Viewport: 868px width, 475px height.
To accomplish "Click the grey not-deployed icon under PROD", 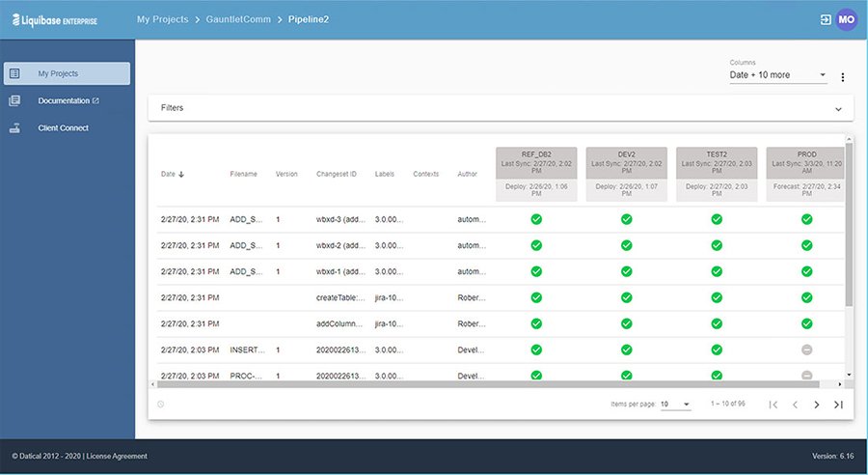I will pyautogui.click(x=807, y=349).
